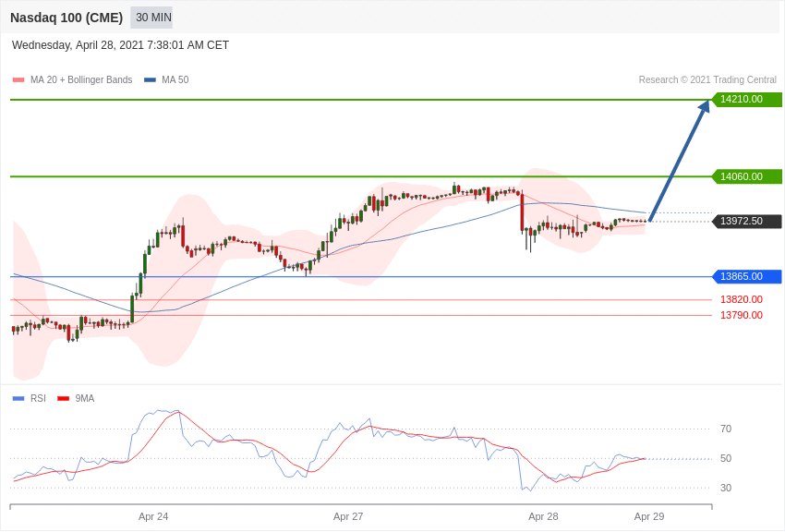Click the blue 13865.00 pivot tag
785x532 pixels.
[x=746, y=276]
